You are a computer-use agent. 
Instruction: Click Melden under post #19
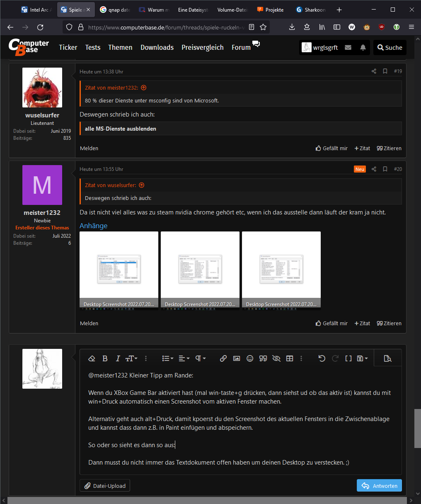[89, 148]
